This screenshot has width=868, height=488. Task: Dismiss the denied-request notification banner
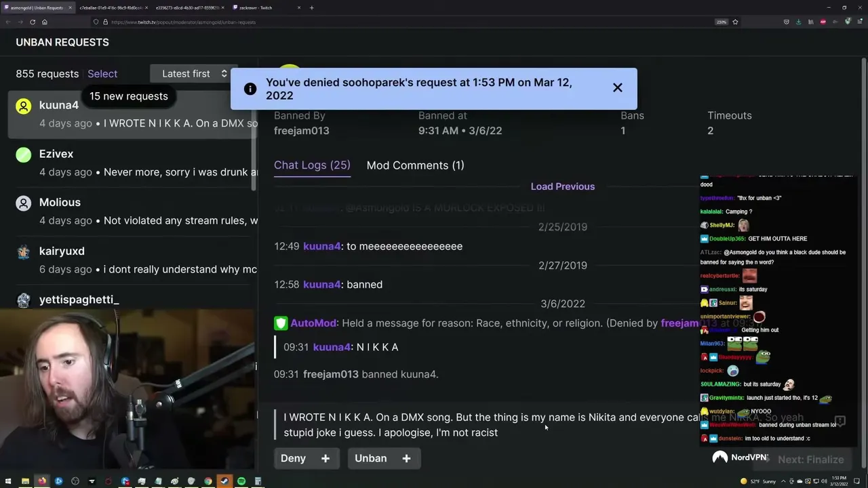tap(617, 88)
